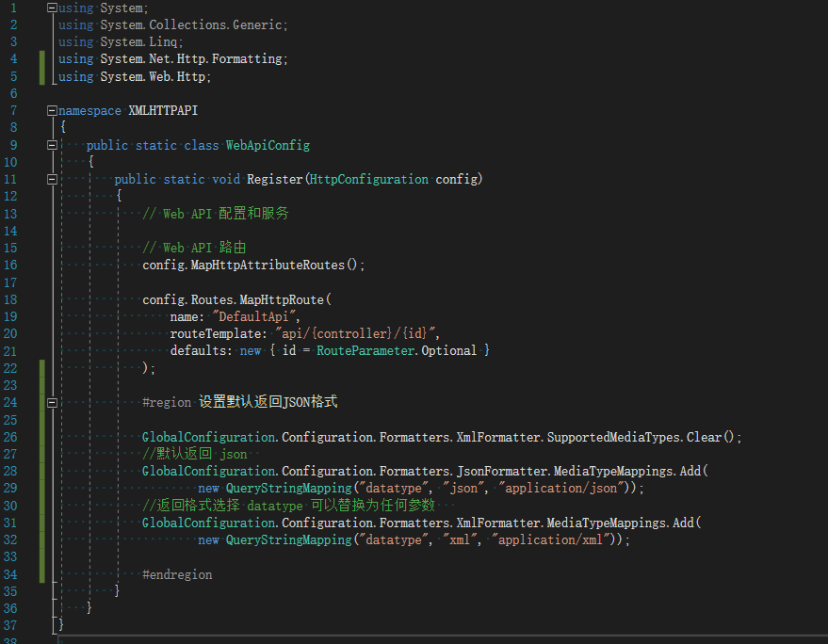This screenshot has width=828, height=644.
Task: Click line number 6 in the gutter
Action: (x=14, y=93)
